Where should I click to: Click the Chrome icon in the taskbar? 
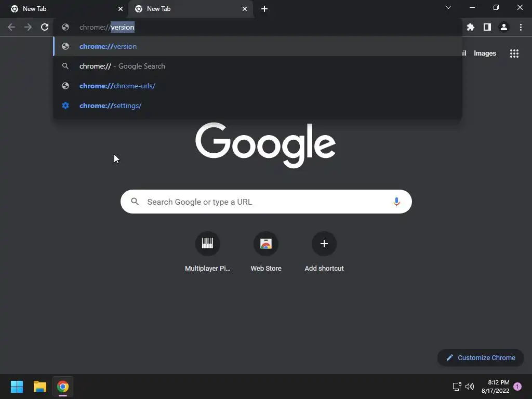[63, 387]
